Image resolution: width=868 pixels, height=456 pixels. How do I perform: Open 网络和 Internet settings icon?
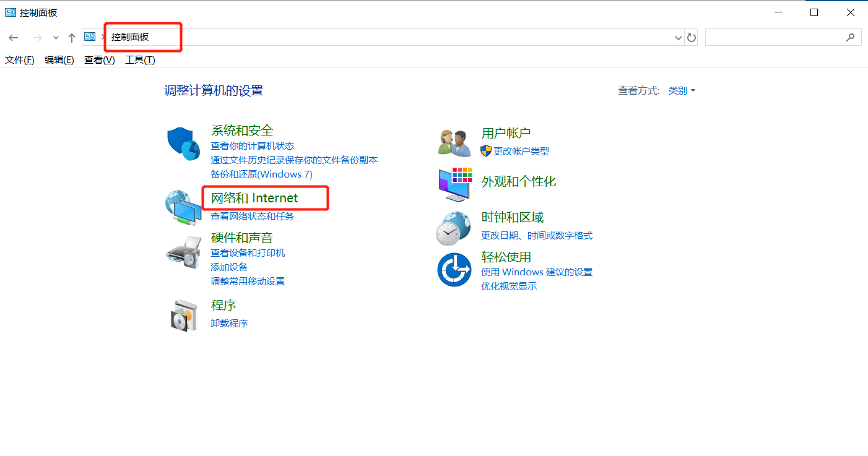(x=183, y=204)
